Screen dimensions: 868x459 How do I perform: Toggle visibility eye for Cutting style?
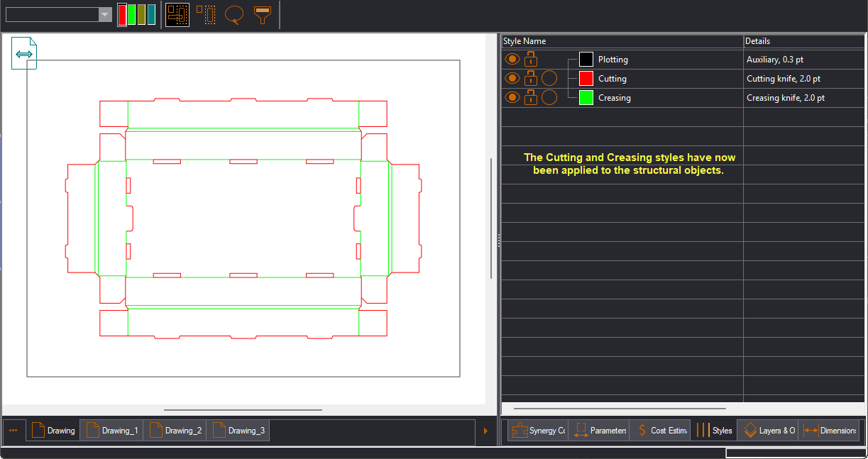512,79
